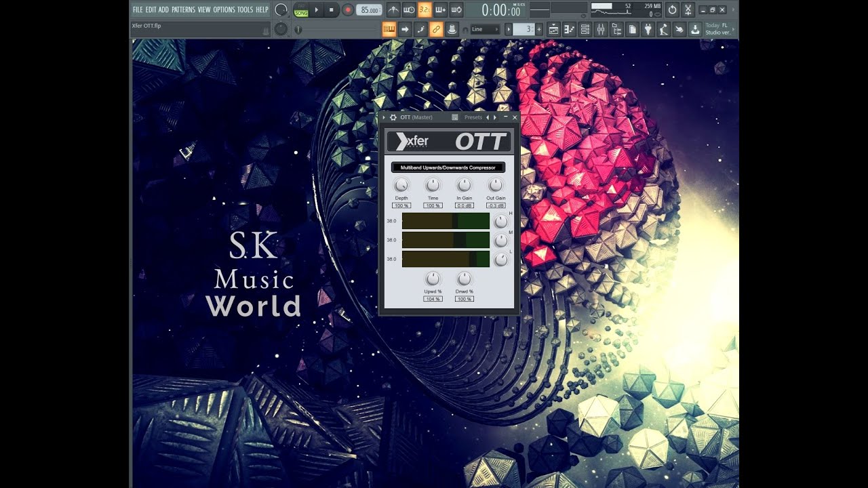The width and height of the screenshot is (868, 488).
Task: Add new pattern with plus button
Action: [x=539, y=29]
